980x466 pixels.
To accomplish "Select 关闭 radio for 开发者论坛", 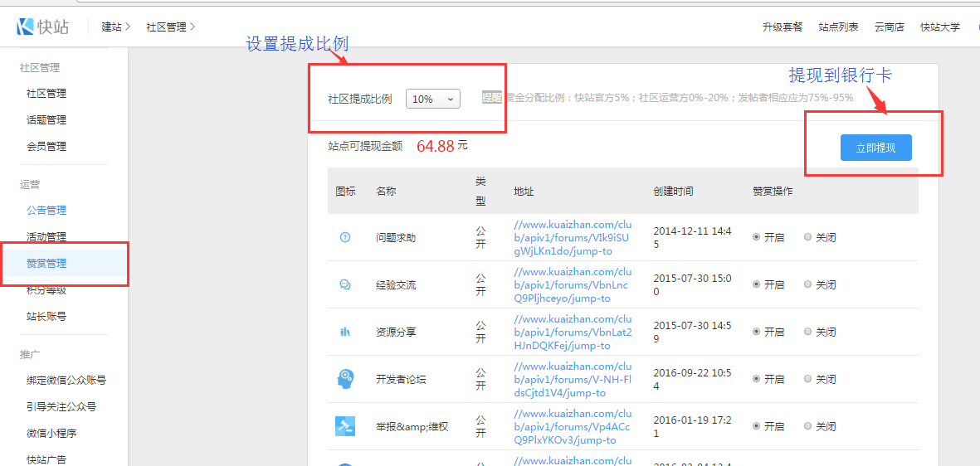I will pyautogui.click(x=808, y=379).
